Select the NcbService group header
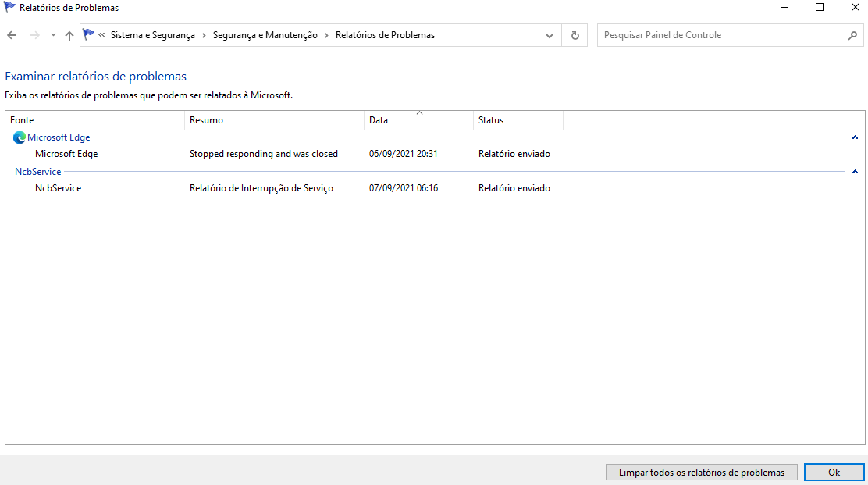Screen dimensions: 868x485 [37, 172]
